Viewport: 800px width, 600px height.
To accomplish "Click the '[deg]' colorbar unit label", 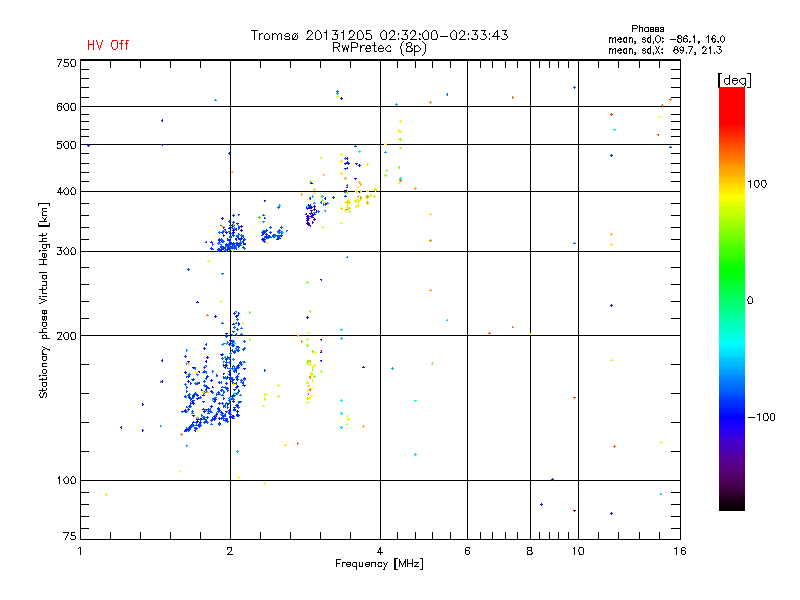I will pyautogui.click(x=734, y=80).
